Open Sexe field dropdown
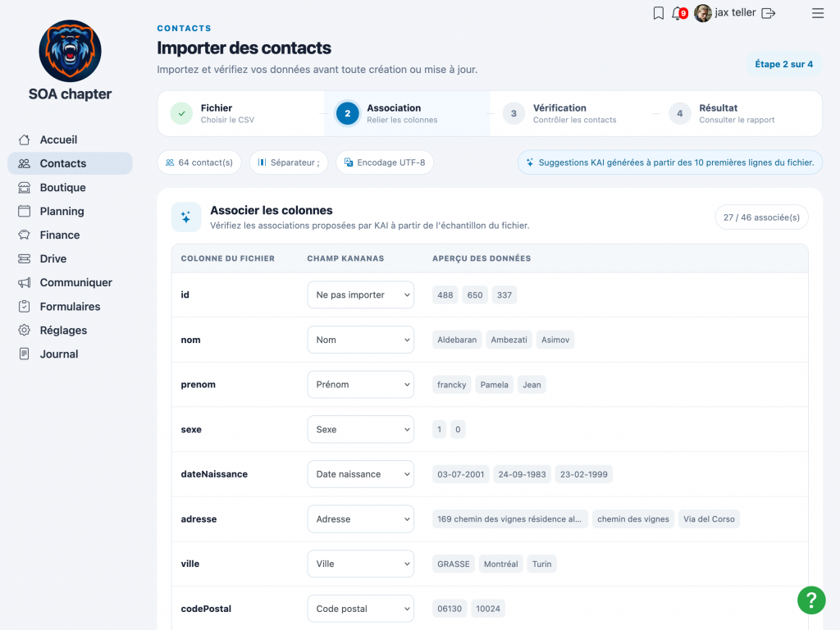Screen dimensions: 840x630 click(361, 429)
